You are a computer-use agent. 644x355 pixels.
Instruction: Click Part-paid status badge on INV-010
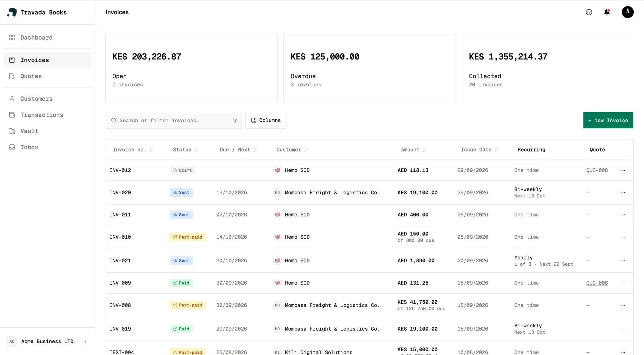[x=187, y=237]
